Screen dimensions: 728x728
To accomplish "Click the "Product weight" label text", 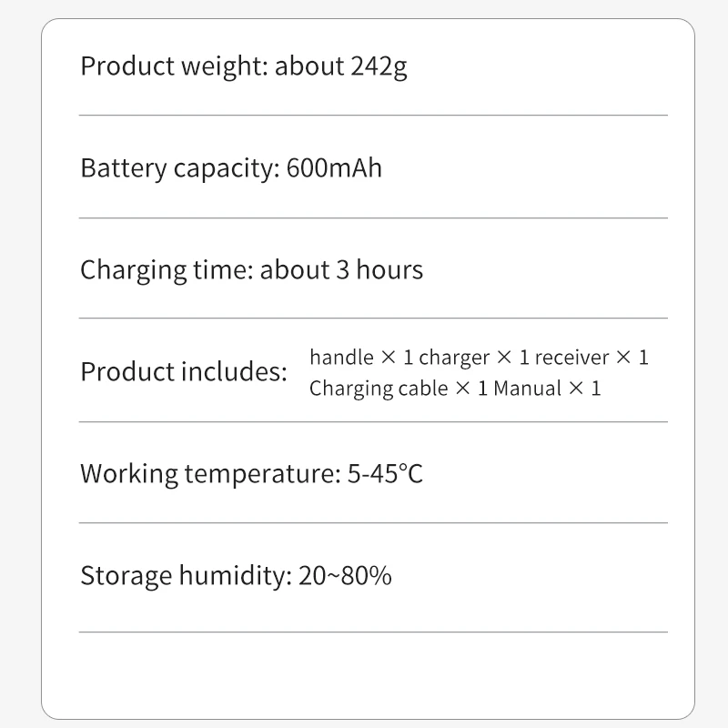I will click(174, 66).
